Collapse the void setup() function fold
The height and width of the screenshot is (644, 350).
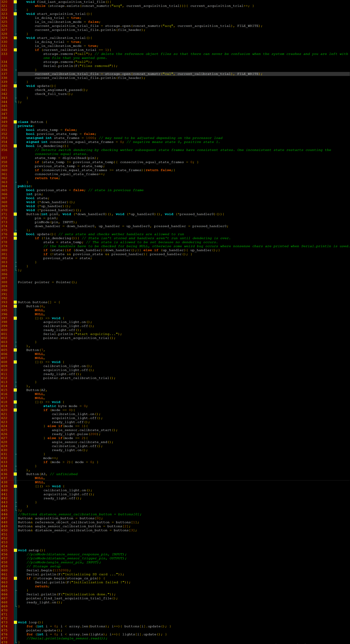coord(15,550)
